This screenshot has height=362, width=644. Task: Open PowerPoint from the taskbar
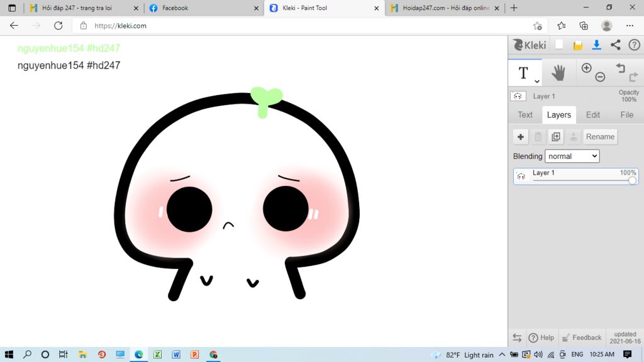point(195,354)
